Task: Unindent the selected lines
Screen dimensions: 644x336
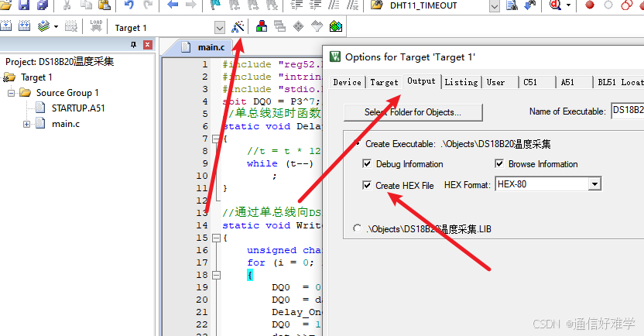Action: coord(316,5)
